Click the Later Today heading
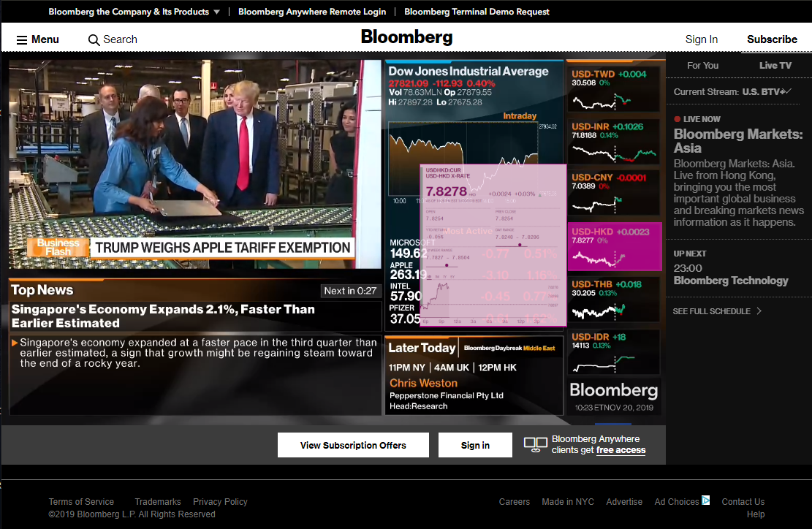 coord(422,348)
